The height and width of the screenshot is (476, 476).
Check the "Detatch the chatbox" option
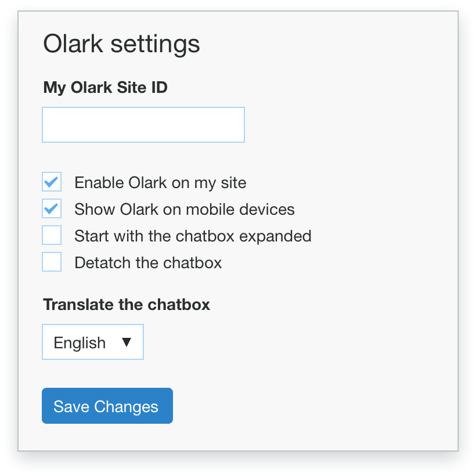click(x=52, y=262)
